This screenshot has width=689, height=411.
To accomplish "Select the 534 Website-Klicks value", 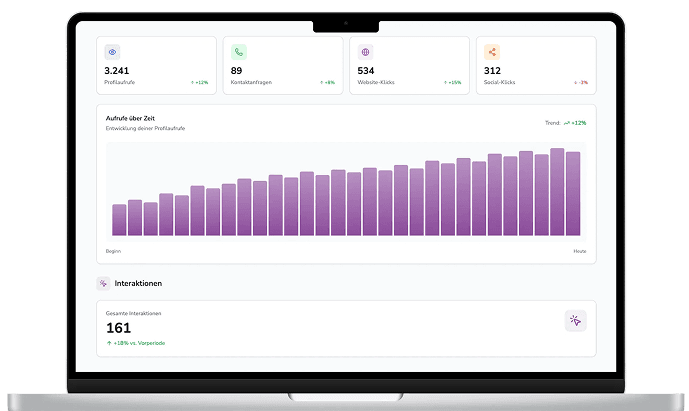I will 366,70.
